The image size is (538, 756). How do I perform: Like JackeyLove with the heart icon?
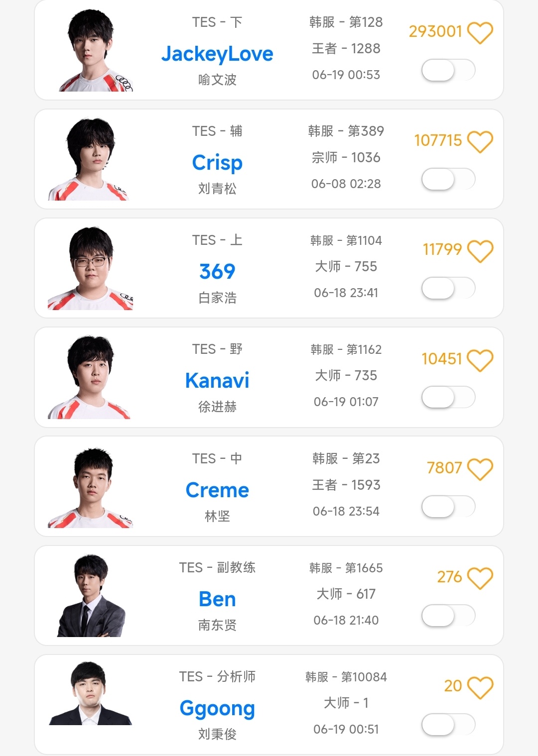coord(480,33)
